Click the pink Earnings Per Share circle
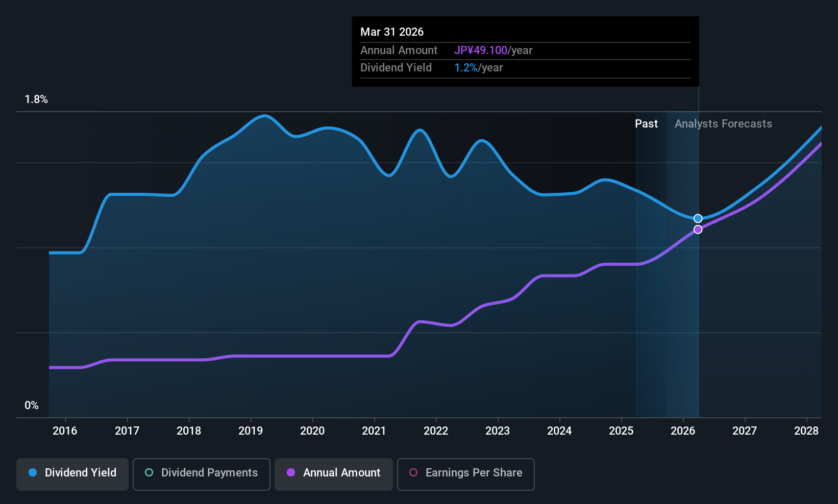 (x=413, y=472)
